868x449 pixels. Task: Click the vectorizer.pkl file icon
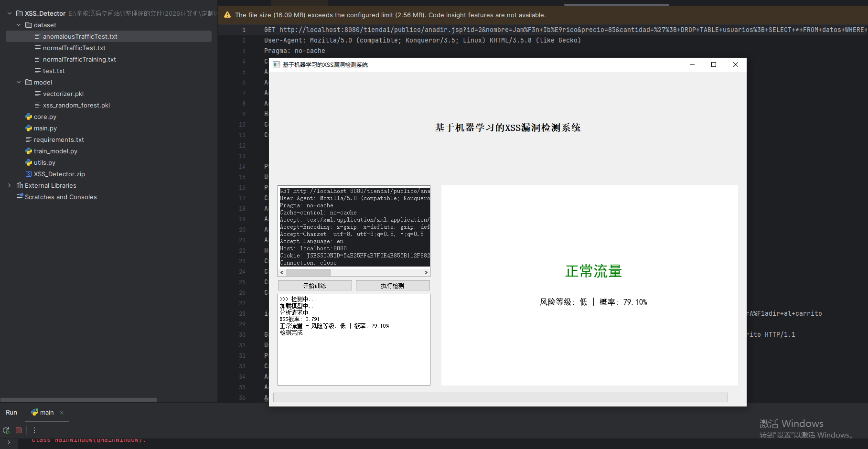(38, 94)
